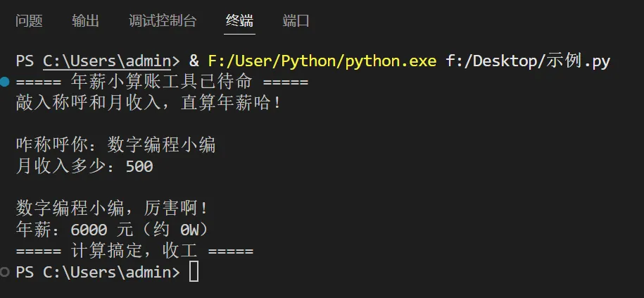This screenshot has height=298, width=644.
Task: Click the F:/User/Python/python.exe path
Action: 322,61
